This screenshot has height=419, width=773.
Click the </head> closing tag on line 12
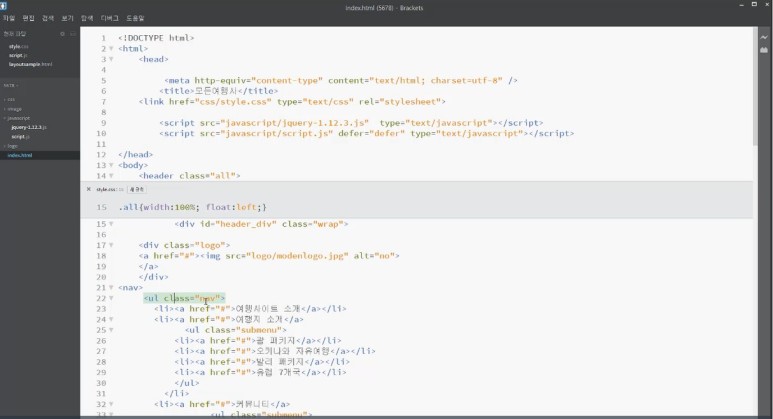(x=136, y=155)
